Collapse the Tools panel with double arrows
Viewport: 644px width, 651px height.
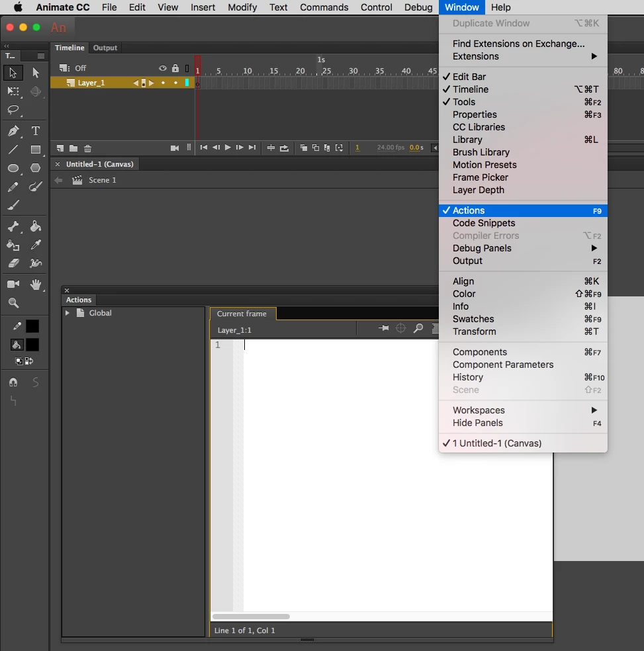(7, 46)
